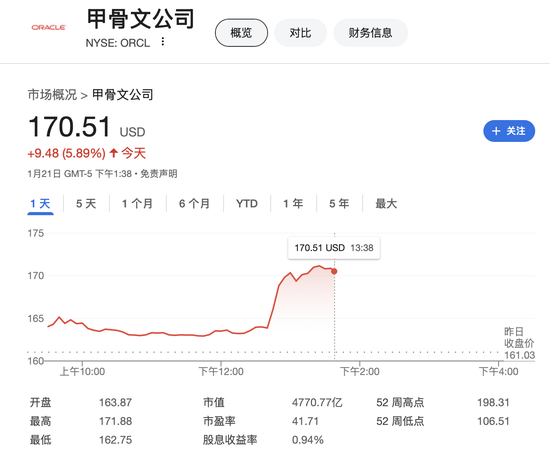Select the 概览 tab
Image resolution: width=550 pixels, height=460 pixels.
(241, 33)
